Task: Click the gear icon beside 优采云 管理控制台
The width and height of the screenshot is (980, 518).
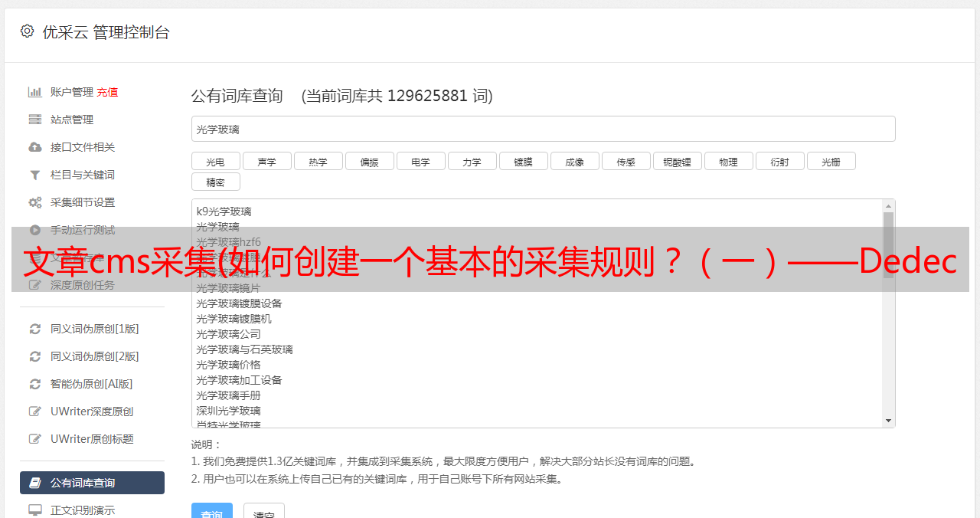Action: (28, 31)
